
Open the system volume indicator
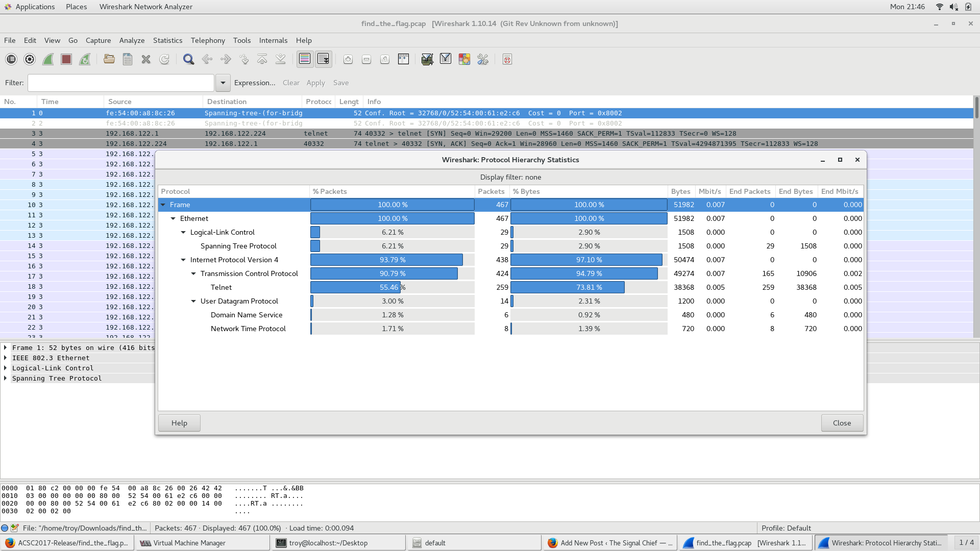(953, 7)
